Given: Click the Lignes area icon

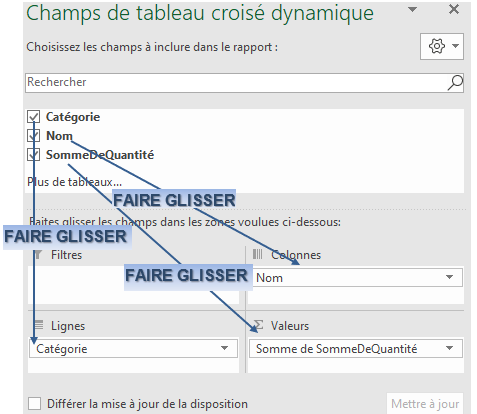Looking at the screenshot, I should tap(39, 324).
